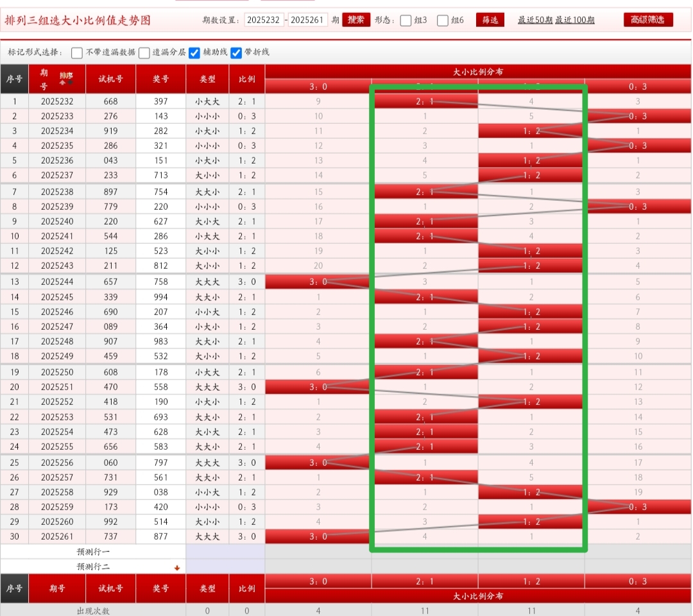Viewport: 693px width, 616px height.
Task: Check the 组3 form filter box
Action: click(406, 21)
